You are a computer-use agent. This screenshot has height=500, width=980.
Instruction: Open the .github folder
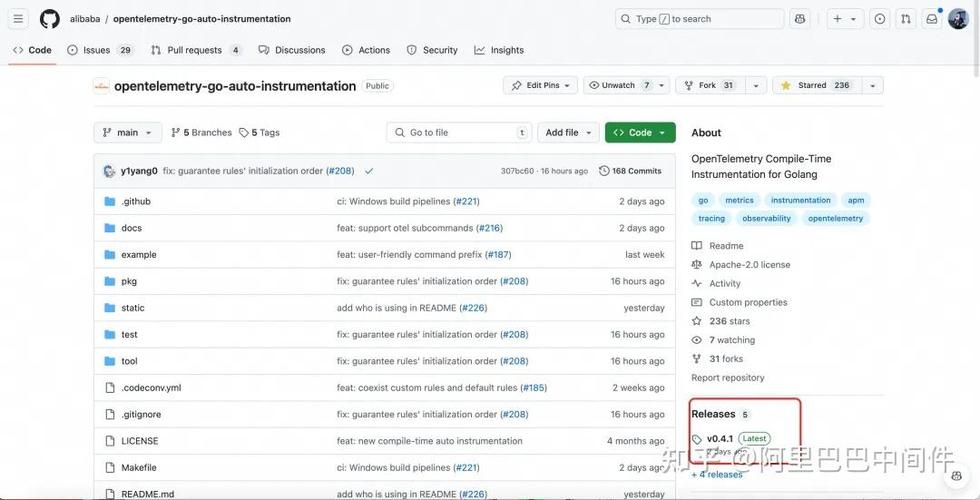click(136, 201)
